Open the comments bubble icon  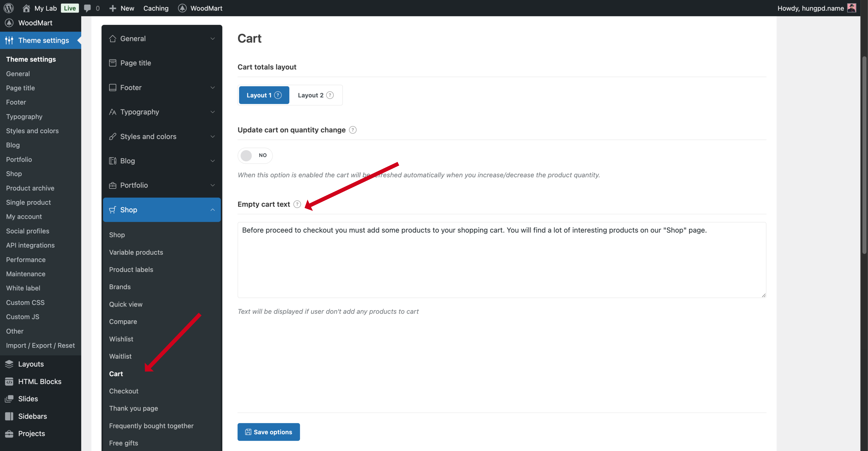(87, 8)
